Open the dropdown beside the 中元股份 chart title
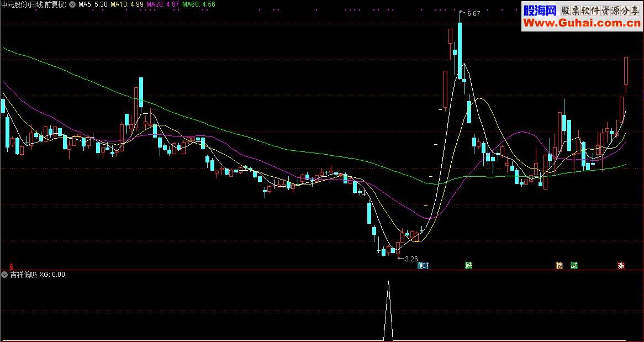The image size is (644, 342). [x=73, y=4]
